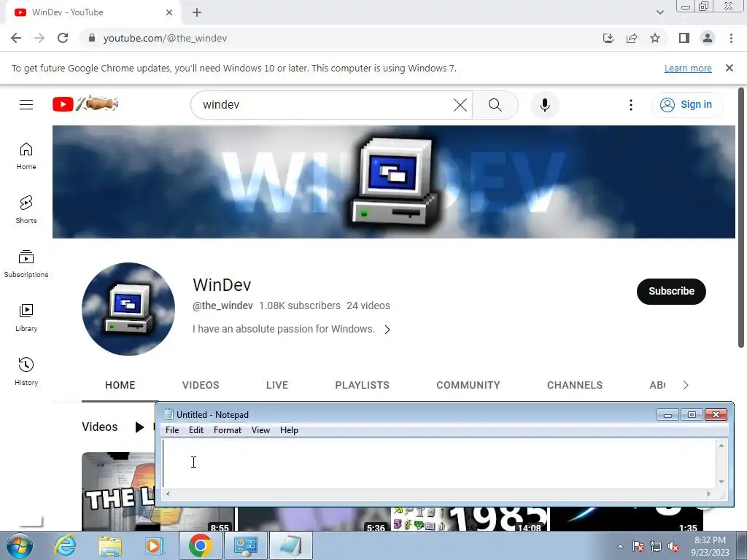Bookmark this page with the star
747x560 pixels.
655,38
